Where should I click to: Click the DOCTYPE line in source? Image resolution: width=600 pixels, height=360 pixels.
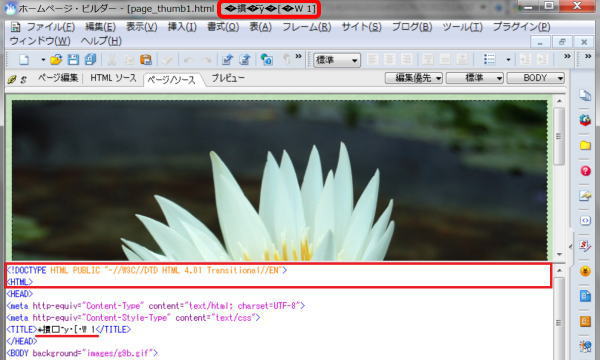tap(147, 270)
